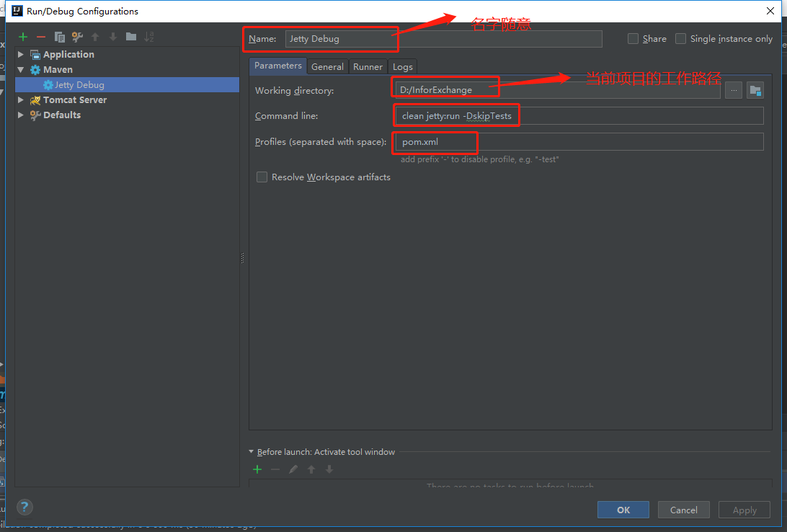Viewport: 787px width, 532px height.
Task: Collapse the Before launch section
Action: click(x=251, y=452)
